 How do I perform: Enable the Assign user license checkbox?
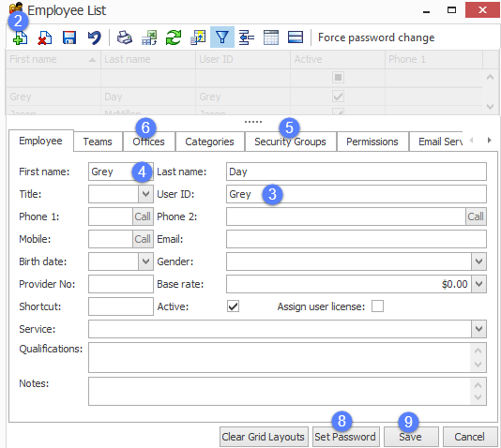pos(377,306)
